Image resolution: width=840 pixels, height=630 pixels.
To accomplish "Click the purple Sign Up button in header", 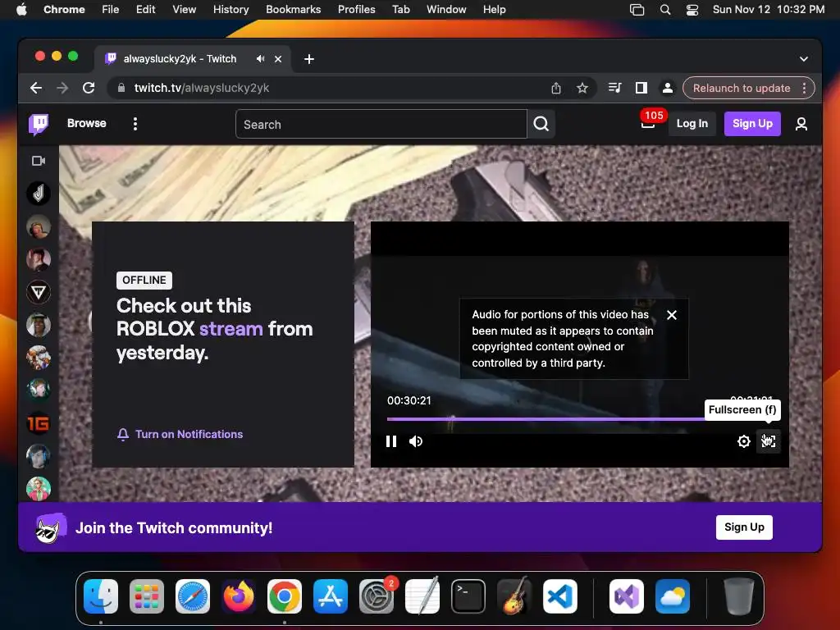I will click(x=752, y=124).
